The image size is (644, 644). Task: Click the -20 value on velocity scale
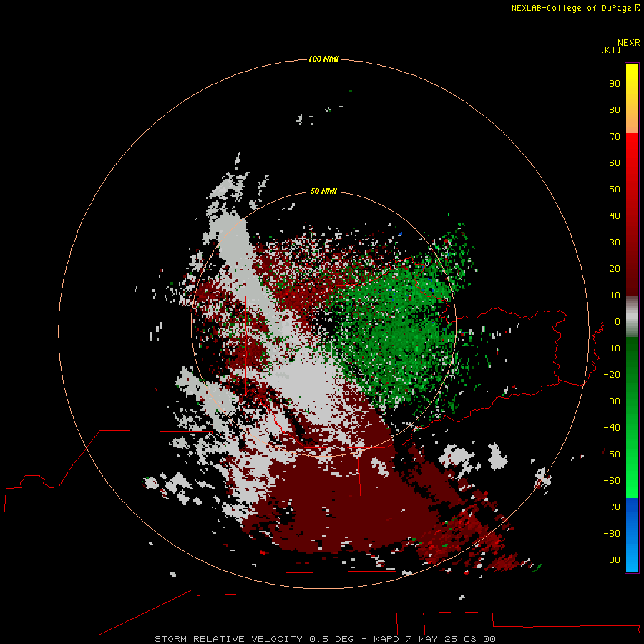click(612, 374)
